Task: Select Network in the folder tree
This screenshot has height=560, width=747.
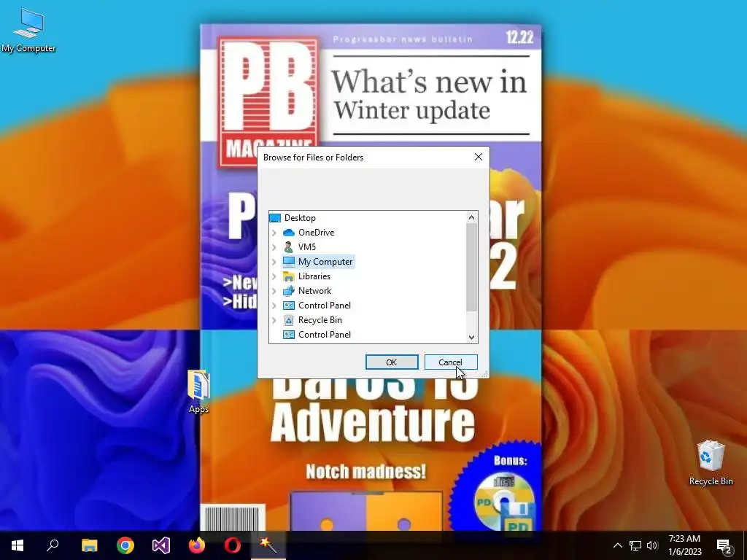Action: point(314,291)
